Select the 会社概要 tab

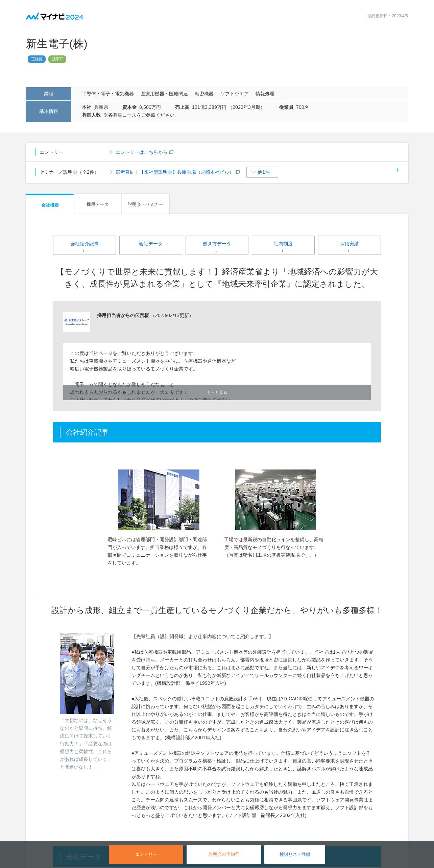50,204
